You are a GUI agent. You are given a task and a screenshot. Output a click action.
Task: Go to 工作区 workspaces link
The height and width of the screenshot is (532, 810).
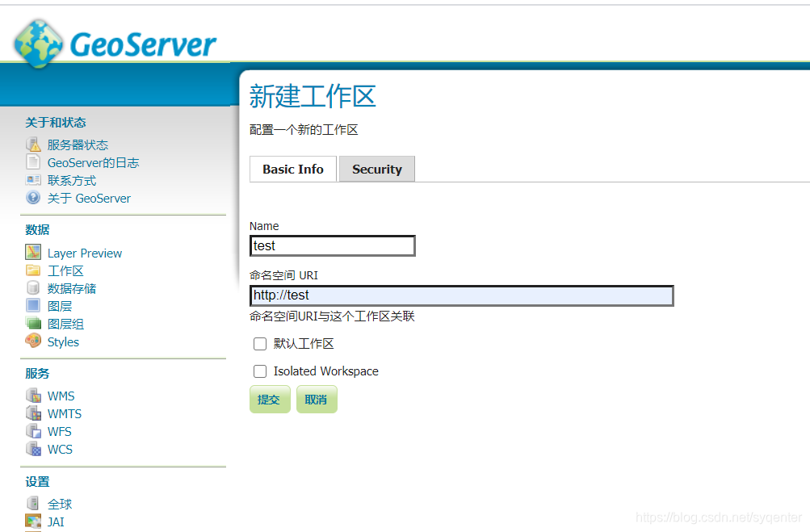[65, 270]
